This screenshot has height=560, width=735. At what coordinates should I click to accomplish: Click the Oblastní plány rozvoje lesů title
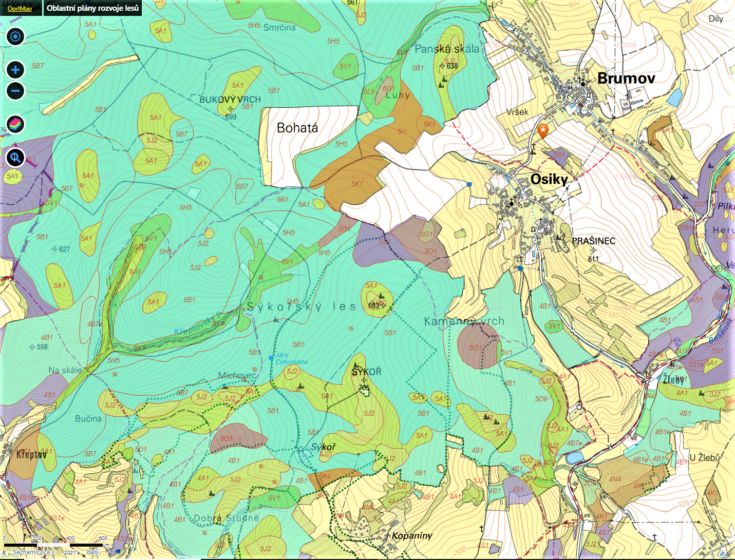(x=93, y=8)
